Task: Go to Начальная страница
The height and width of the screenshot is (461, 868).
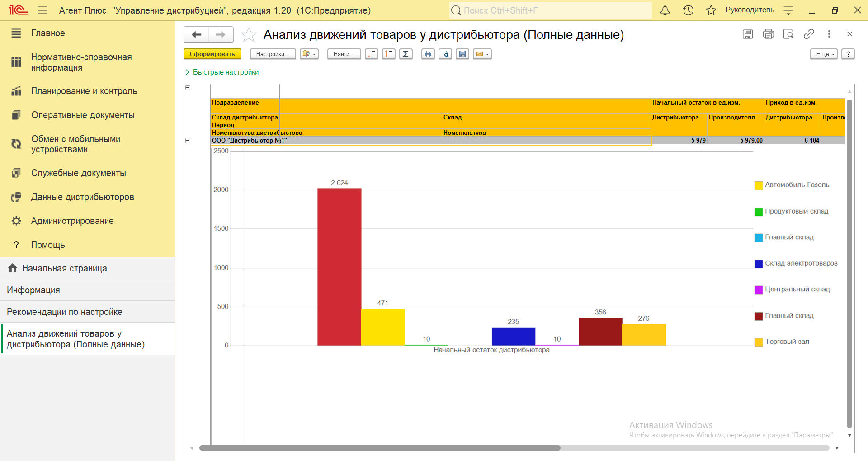Action: pos(87,268)
